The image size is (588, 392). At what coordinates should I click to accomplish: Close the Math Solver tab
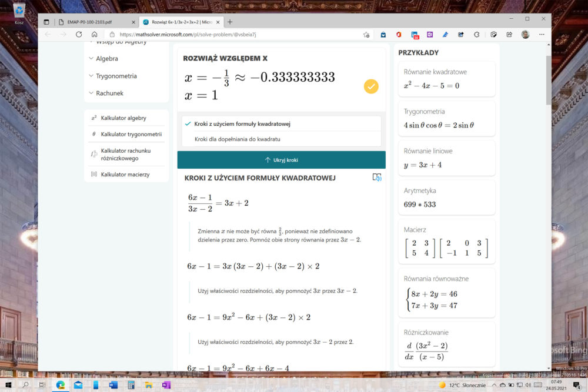(218, 22)
